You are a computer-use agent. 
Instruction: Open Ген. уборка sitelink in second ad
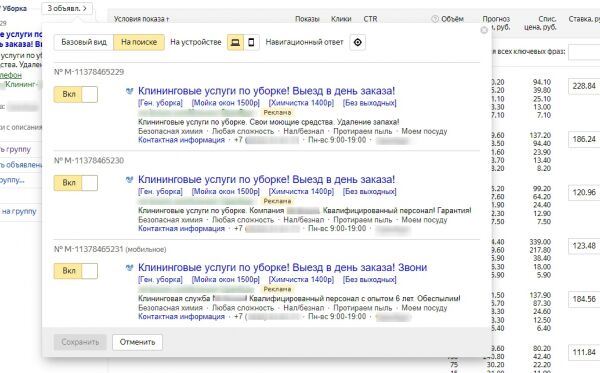tap(160, 191)
